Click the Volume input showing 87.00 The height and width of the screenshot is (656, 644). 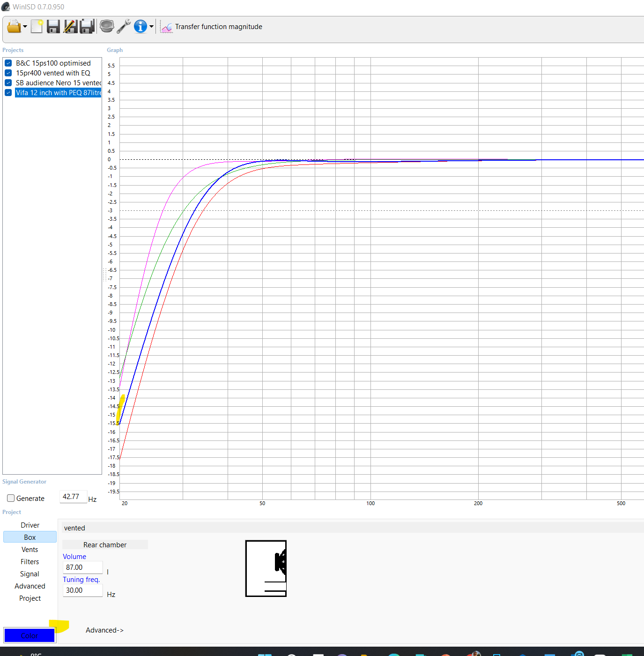[82, 567]
